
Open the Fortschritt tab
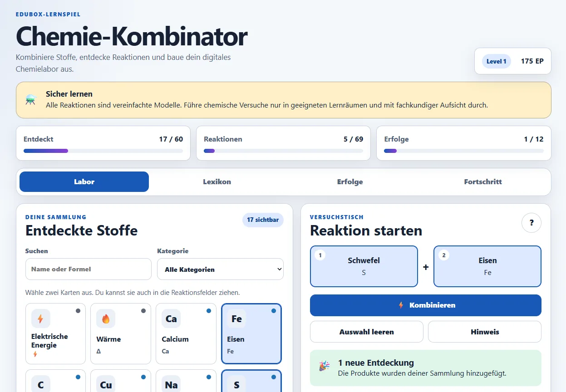coord(483,181)
